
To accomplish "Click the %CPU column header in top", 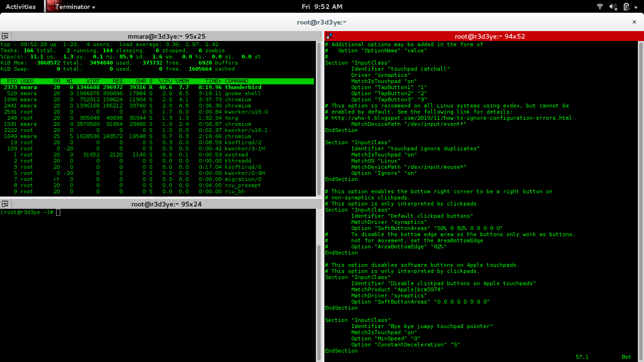I will [165, 81].
